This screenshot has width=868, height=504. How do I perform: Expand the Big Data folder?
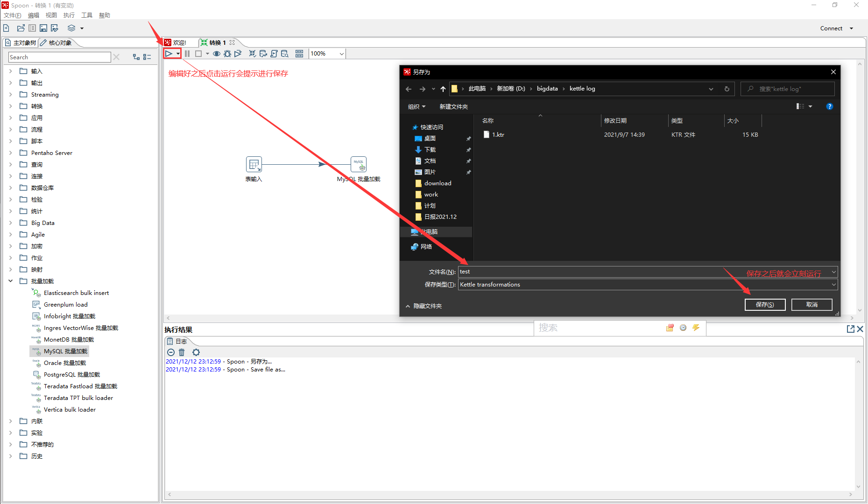[x=11, y=223]
